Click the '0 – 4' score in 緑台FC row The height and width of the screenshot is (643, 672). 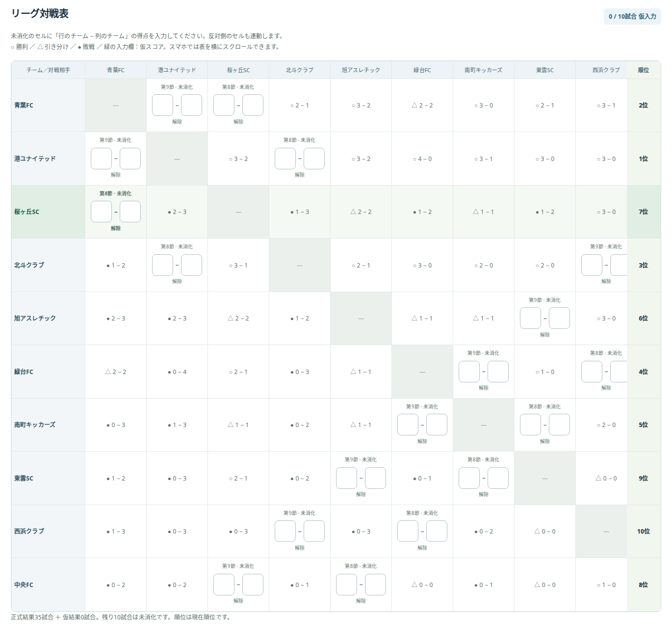click(180, 372)
